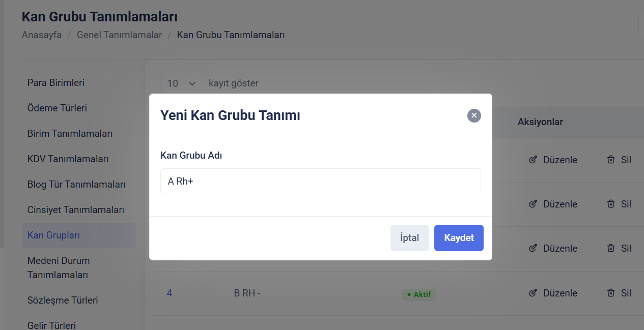Go to KDV Tanımlamaları in the sidebar
This screenshot has height=330, width=644.
coord(68,159)
